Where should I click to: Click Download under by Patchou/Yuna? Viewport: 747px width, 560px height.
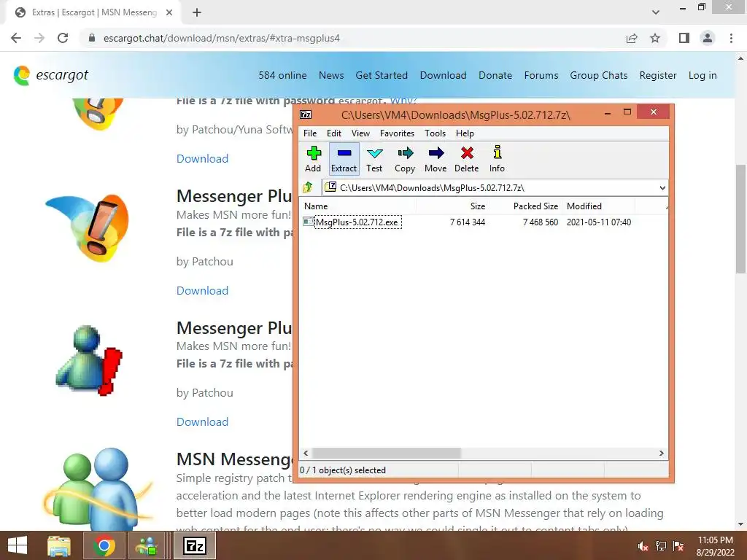pyautogui.click(x=203, y=158)
